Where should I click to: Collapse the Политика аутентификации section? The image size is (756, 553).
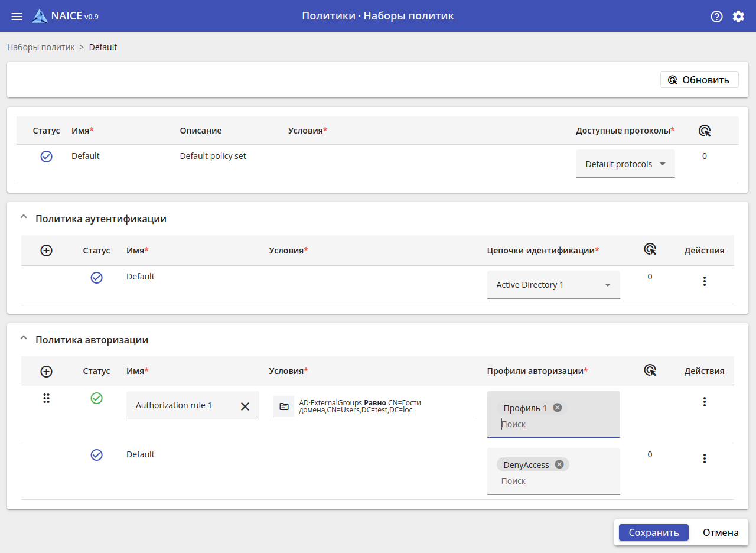pyautogui.click(x=24, y=217)
